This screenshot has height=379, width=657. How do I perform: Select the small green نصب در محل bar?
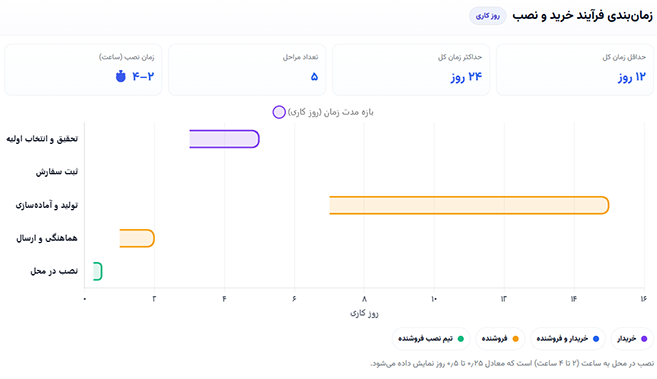tap(98, 271)
